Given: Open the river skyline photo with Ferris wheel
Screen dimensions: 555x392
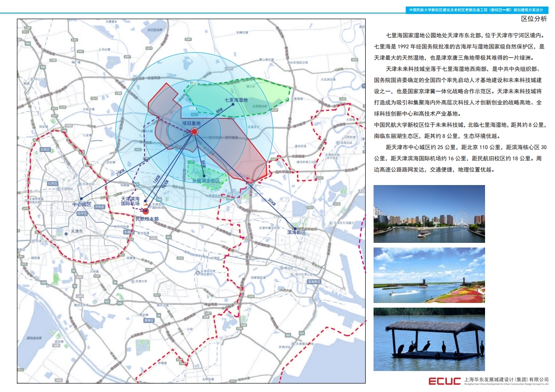Looking at the screenshot, I should coord(429,214).
